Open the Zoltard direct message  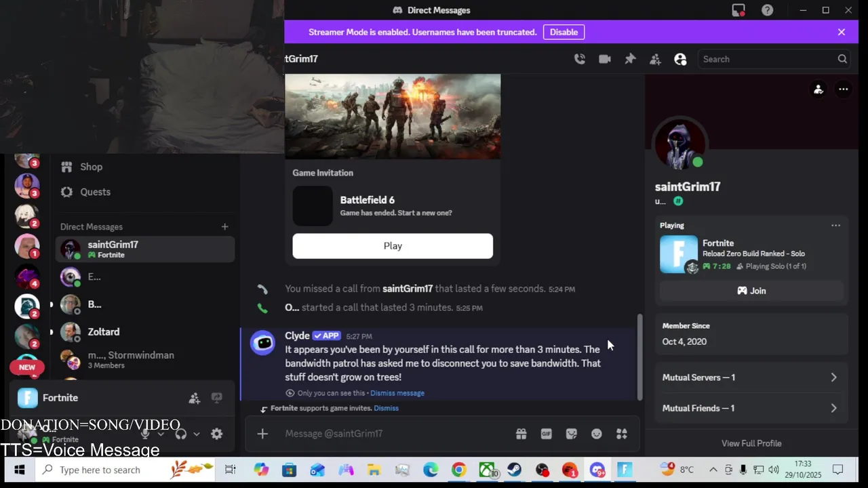click(x=144, y=332)
